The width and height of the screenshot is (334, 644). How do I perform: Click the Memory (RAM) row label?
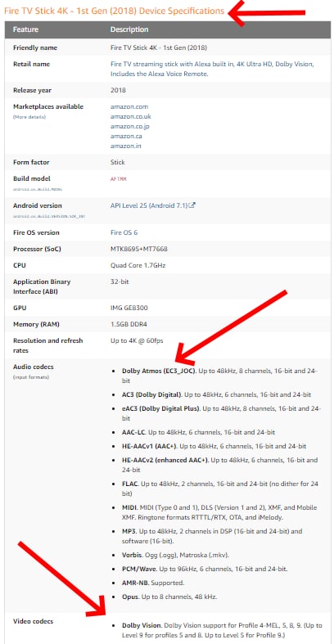coord(36,324)
